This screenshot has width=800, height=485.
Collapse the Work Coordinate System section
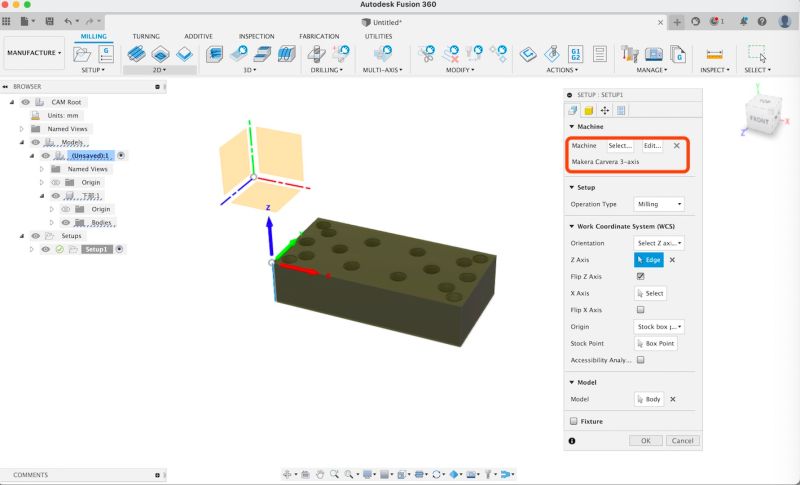point(571,226)
